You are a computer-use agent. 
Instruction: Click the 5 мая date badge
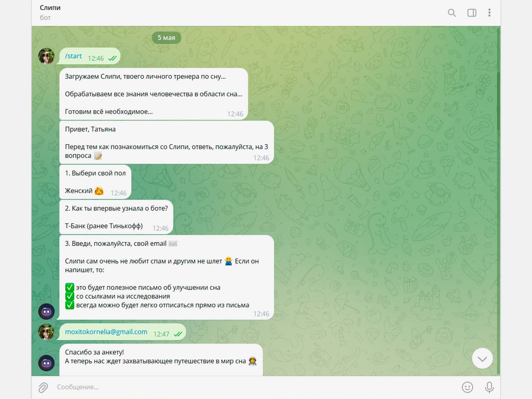click(x=167, y=38)
